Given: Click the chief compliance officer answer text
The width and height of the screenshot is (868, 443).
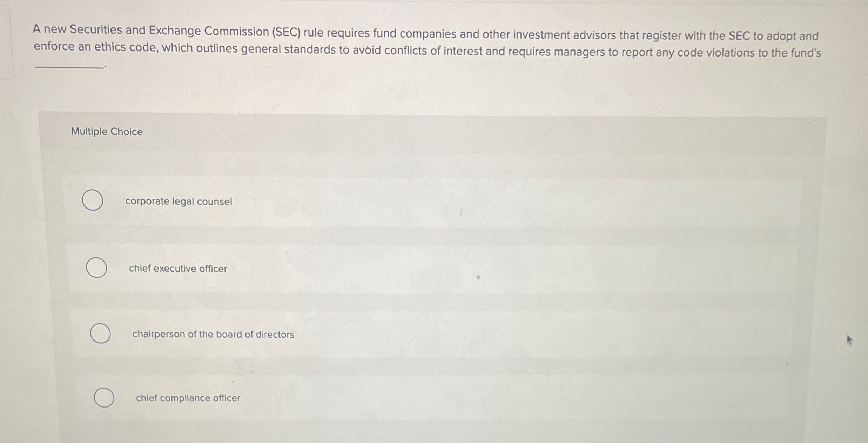Looking at the screenshot, I should click(188, 398).
